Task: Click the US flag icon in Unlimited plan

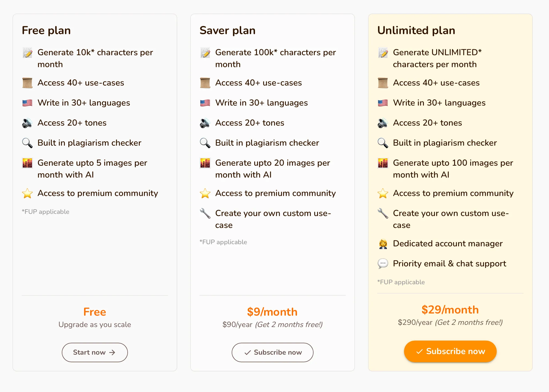Action: coord(383,103)
